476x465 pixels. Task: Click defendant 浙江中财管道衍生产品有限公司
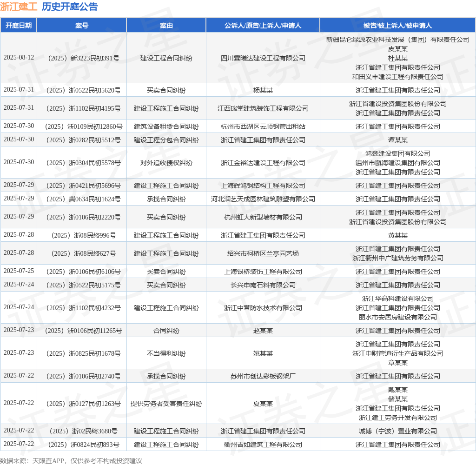click(398, 353)
